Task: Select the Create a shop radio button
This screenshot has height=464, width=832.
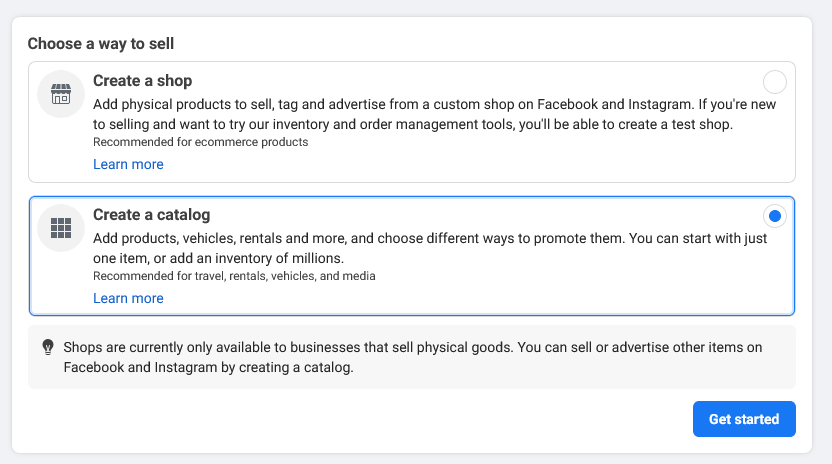Action: [x=774, y=82]
